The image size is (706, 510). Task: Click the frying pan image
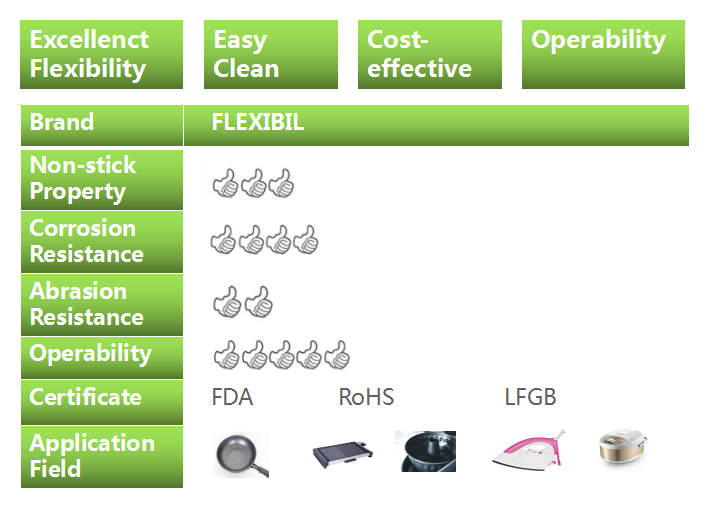pyautogui.click(x=241, y=454)
